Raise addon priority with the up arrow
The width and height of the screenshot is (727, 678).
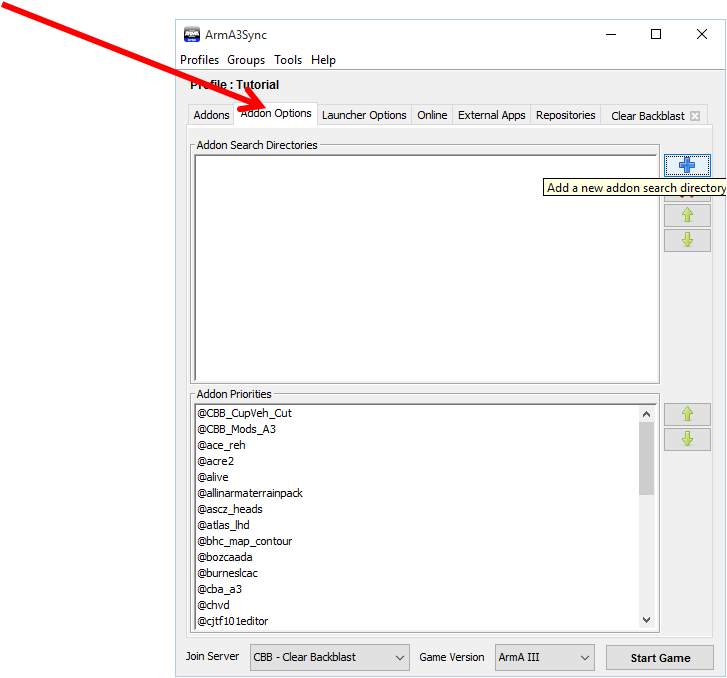687,414
